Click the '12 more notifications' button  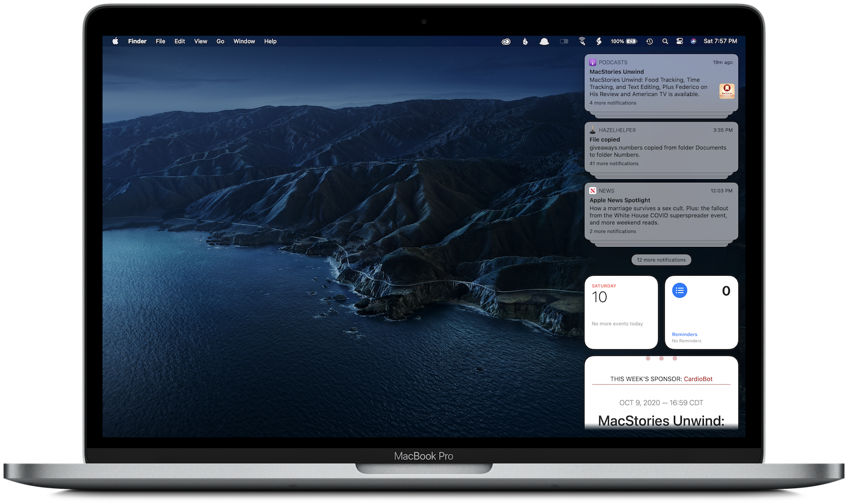click(661, 260)
